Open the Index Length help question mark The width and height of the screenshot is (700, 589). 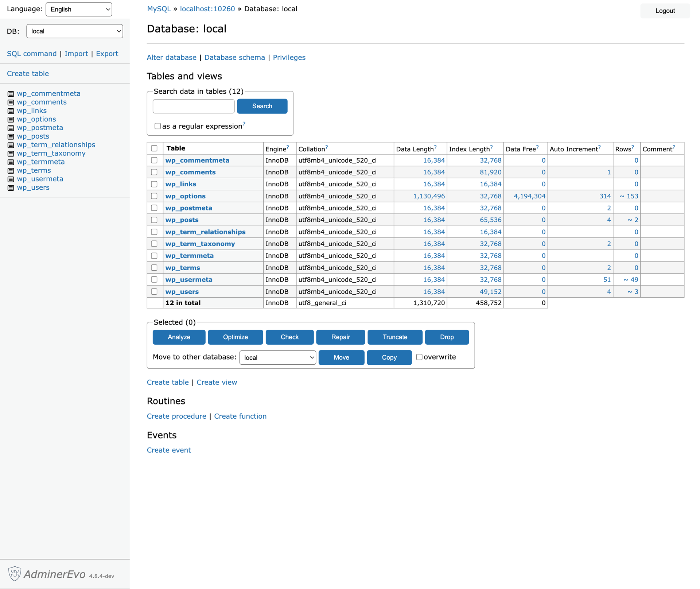(x=491, y=147)
